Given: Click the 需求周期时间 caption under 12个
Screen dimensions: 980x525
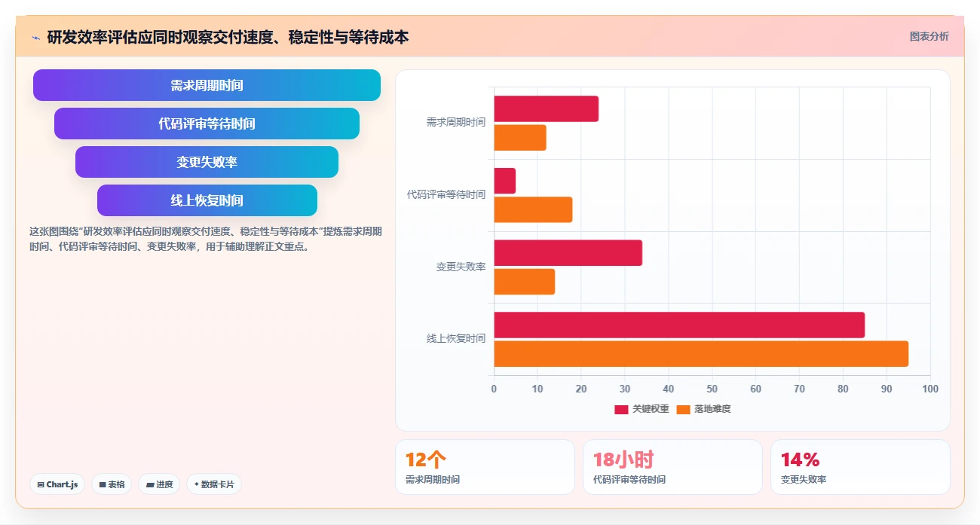Looking at the screenshot, I should [432, 480].
